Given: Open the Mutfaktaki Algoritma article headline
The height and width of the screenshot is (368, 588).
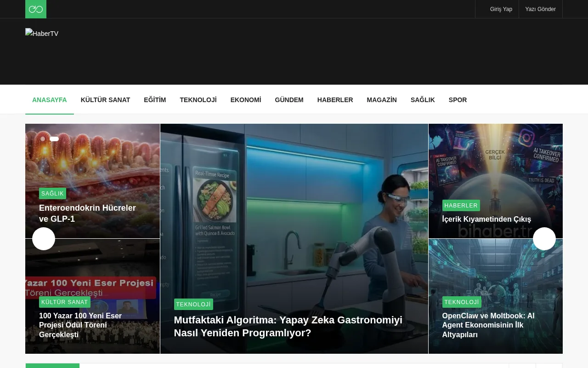Looking at the screenshot, I should (288, 326).
